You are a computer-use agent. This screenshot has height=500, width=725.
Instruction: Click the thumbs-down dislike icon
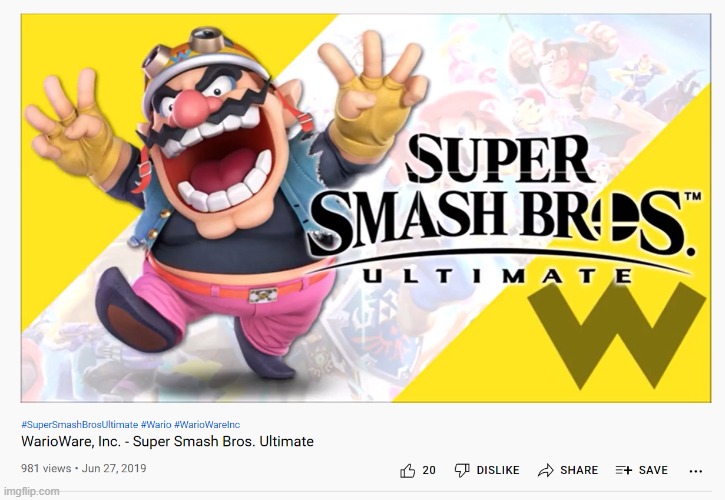coord(462,470)
